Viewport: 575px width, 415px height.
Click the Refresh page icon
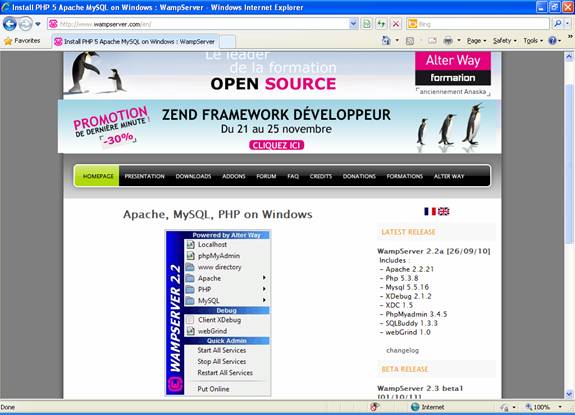coord(381,24)
